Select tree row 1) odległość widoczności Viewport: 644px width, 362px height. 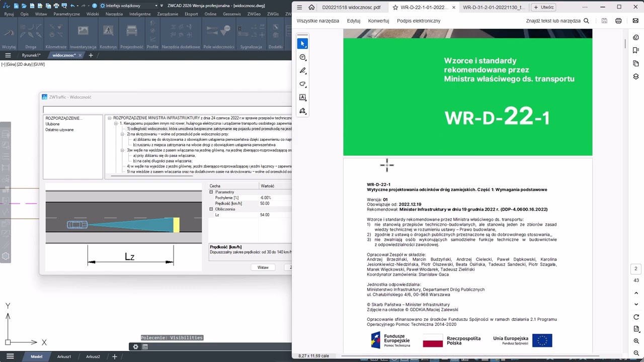point(209,129)
